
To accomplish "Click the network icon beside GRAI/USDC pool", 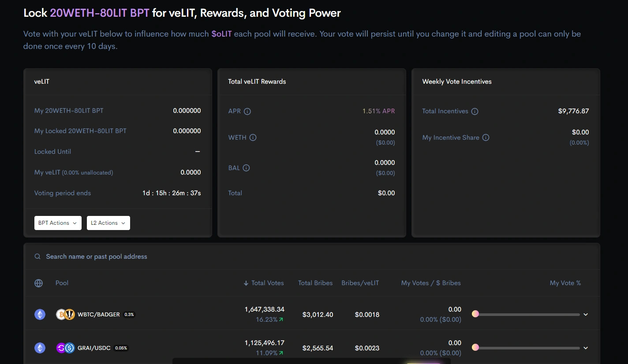I will 40,348.
